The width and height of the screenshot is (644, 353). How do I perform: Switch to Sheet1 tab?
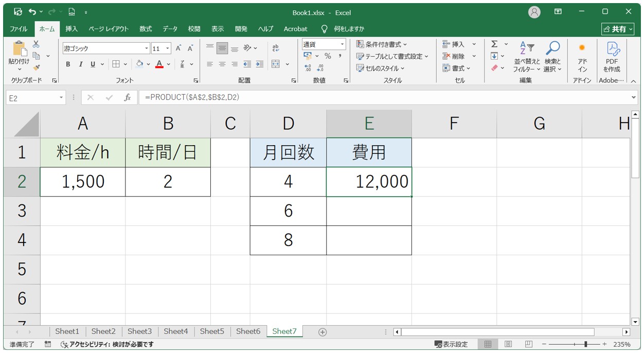(67, 331)
